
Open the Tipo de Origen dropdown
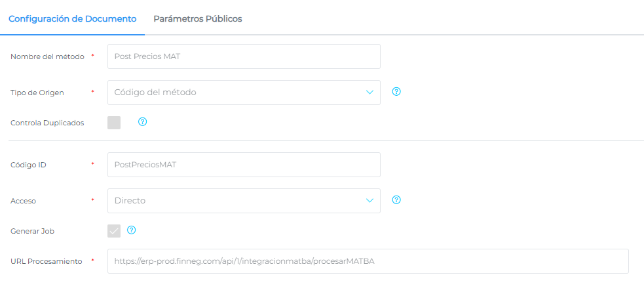click(x=244, y=93)
